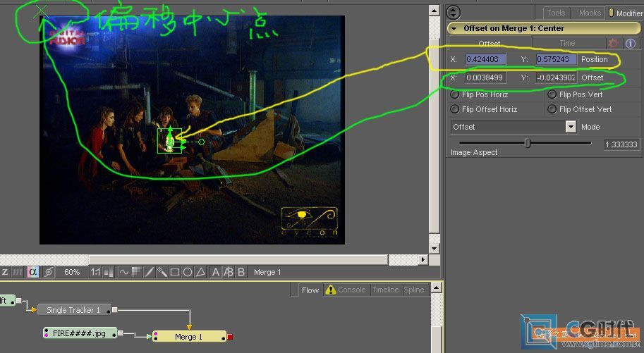Click the Offset X field 0.0038499
Screen dimensions: 644x353
tap(485, 78)
